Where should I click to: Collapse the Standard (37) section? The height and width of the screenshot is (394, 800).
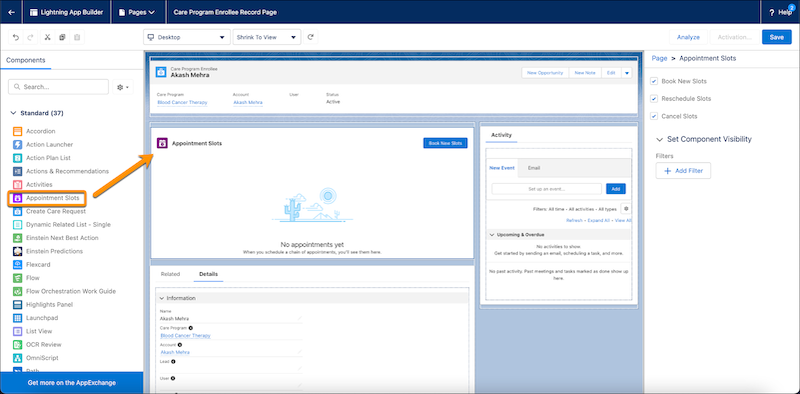pos(13,113)
